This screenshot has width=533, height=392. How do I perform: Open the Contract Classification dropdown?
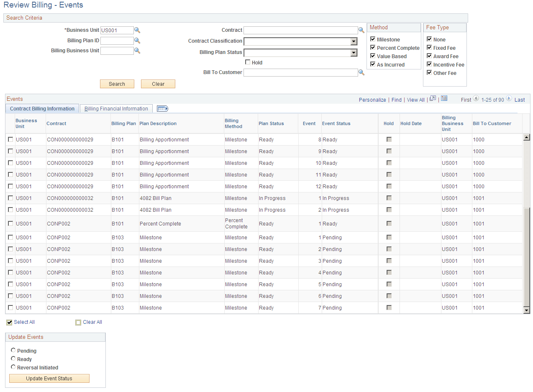coord(354,41)
